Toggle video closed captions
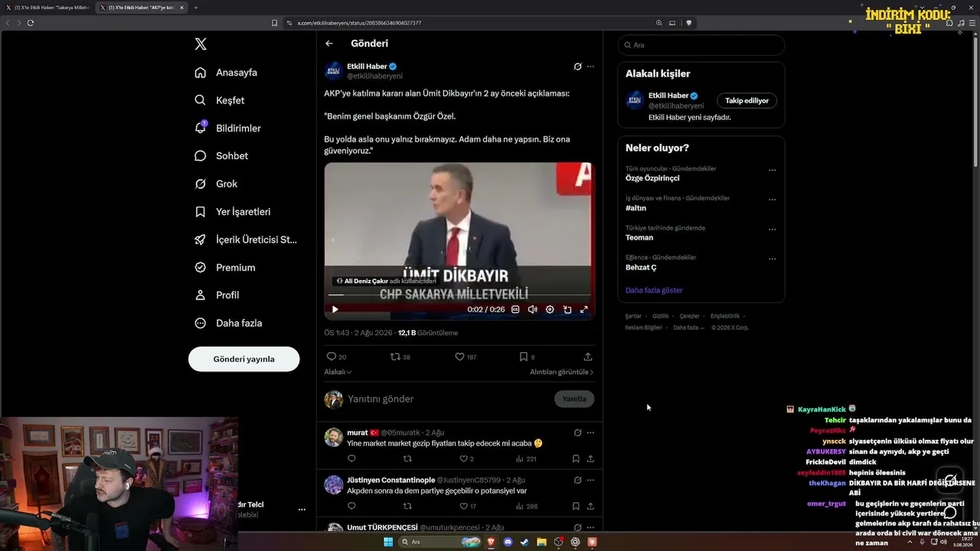The width and height of the screenshot is (980, 551). click(x=515, y=309)
